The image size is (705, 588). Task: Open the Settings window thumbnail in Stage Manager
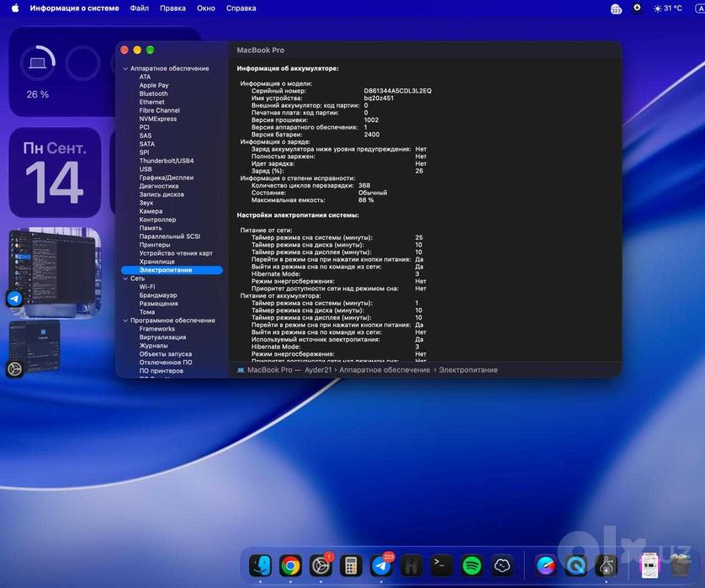tap(35, 346)
